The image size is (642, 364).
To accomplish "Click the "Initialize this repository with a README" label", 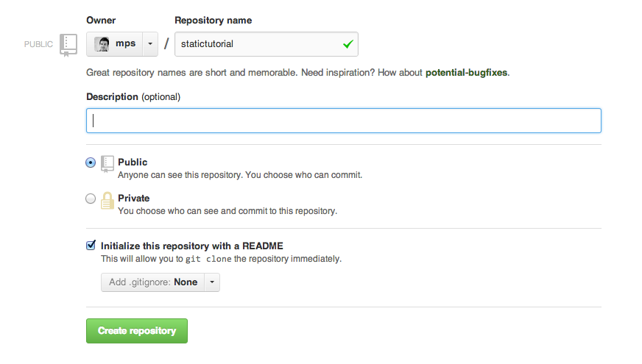I will tap(192, 246).
